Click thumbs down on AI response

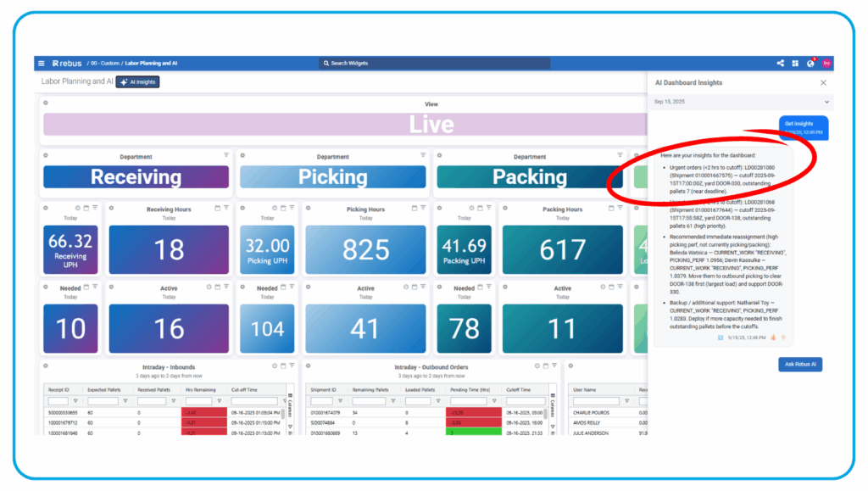[x=783, y=337]
